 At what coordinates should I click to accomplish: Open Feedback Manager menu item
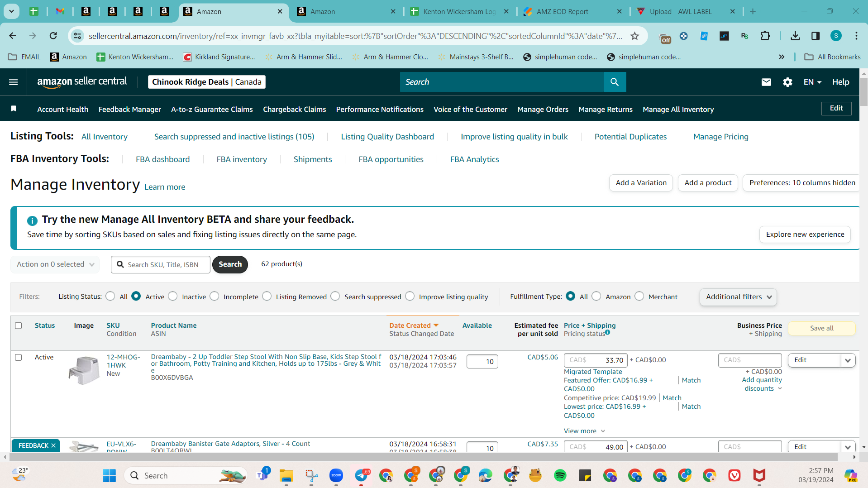(130, 109)
